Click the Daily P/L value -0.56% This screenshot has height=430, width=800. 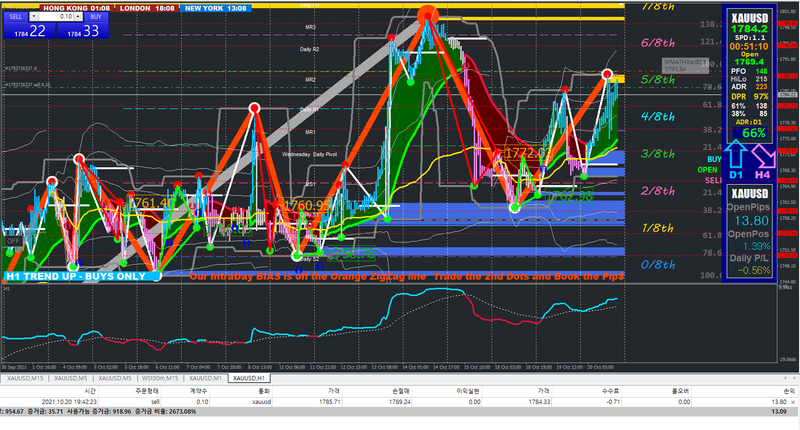point(754,270)
